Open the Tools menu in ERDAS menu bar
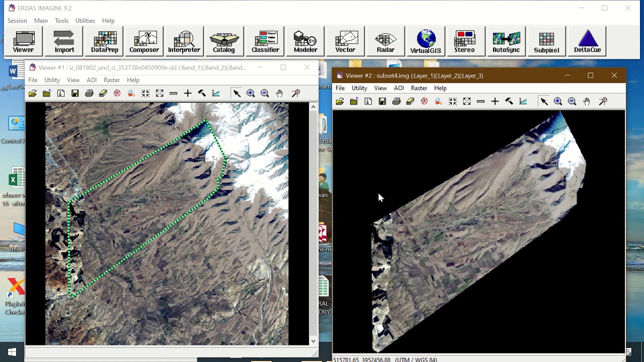Screen dimensions: 644x362 (62, 21)
